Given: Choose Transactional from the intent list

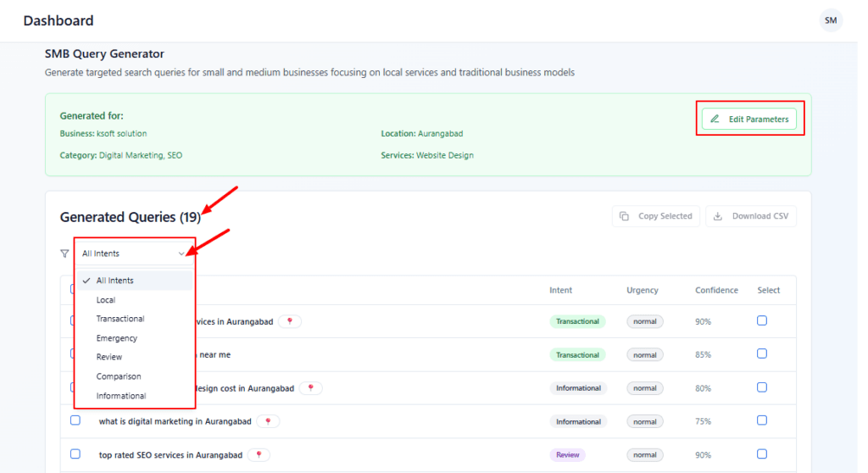Looking at the screenshot, I should coord(120,319).
